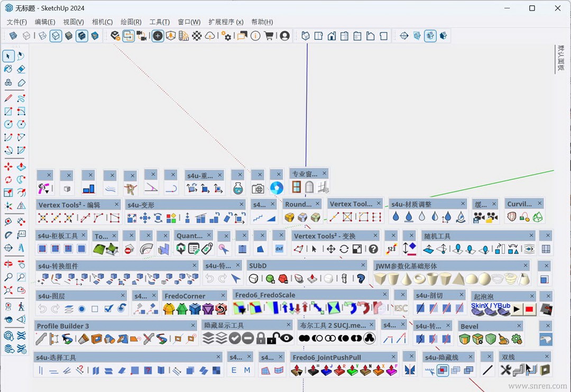Click the E button in s4 toolbar

(234, 370)
